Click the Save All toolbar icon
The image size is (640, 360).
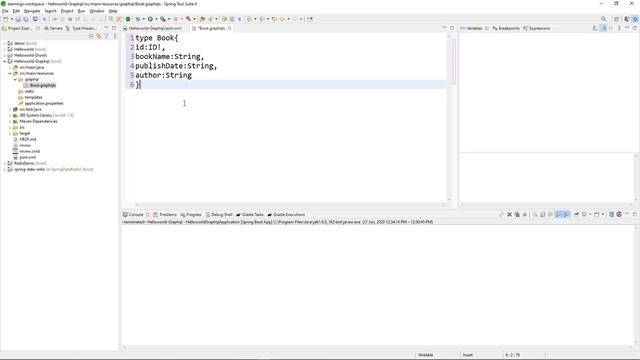(26, 19)
